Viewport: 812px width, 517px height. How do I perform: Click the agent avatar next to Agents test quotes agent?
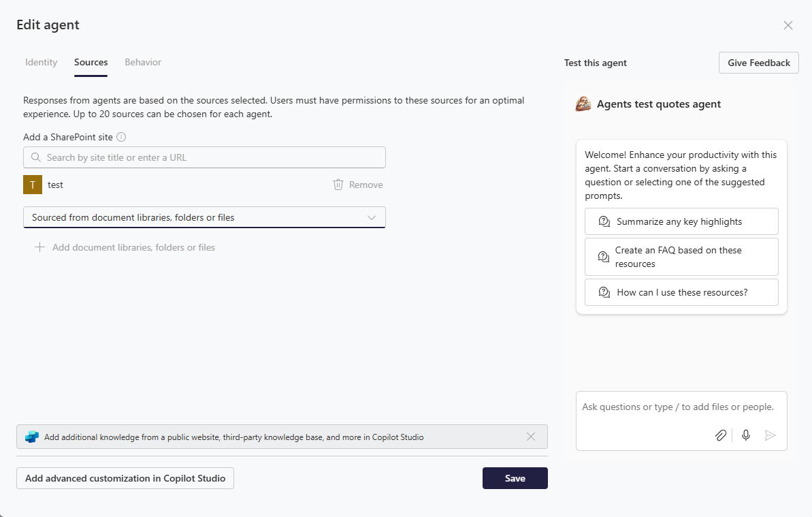coord(583,104)
